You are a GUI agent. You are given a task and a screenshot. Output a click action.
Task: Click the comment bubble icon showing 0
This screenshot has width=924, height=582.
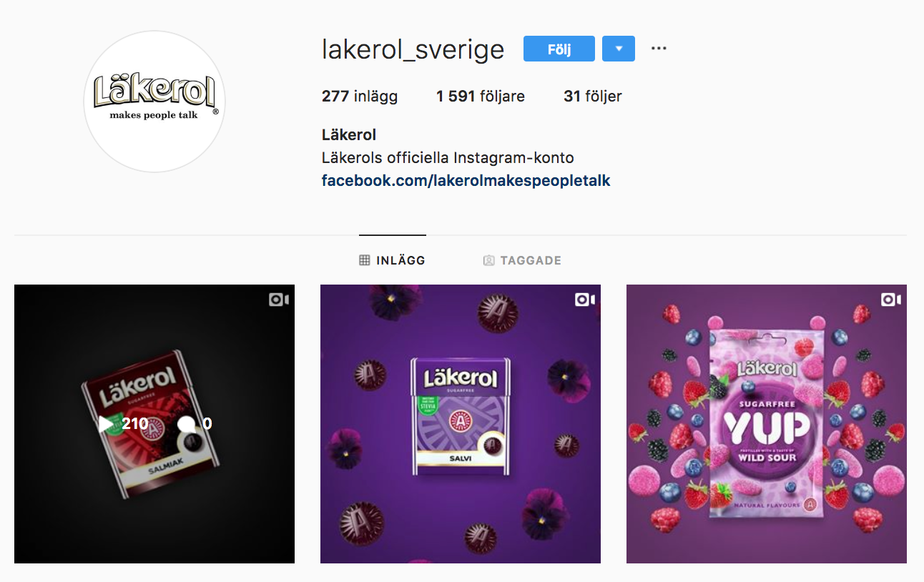click(186, 424)
